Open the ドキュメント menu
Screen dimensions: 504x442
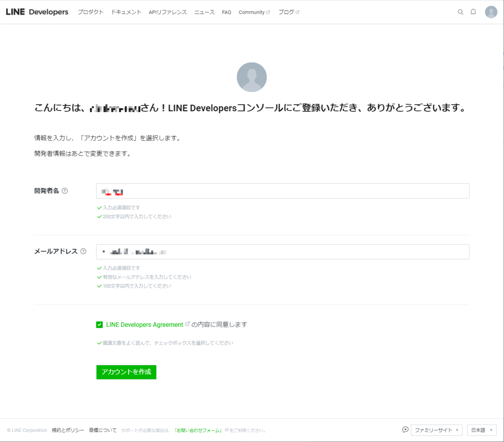pyautogui.click(x=126, y=12)
